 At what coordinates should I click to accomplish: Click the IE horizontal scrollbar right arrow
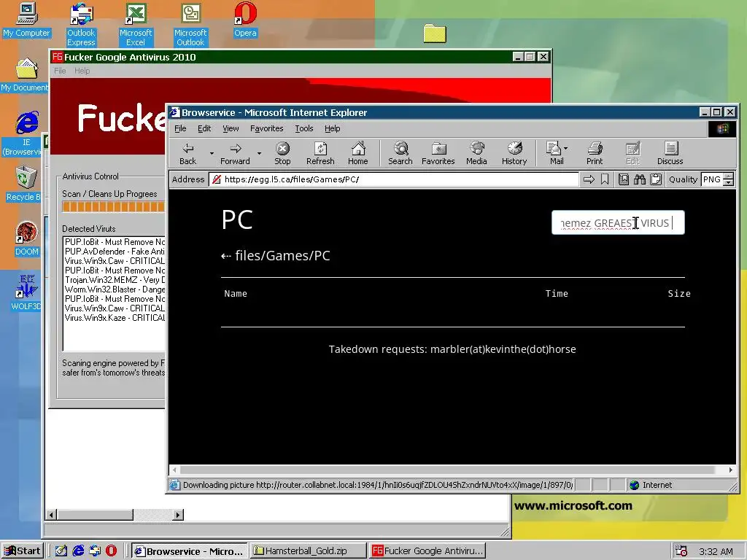(x=730, y=470)
